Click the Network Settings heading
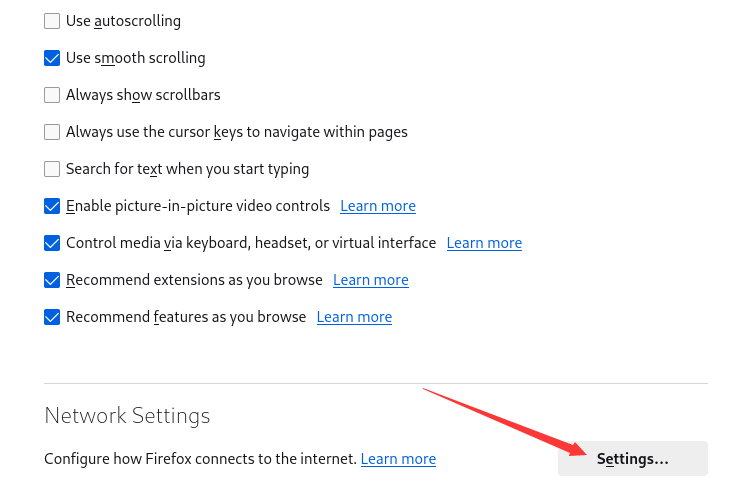Image resolution: width=750 pixels, height=490 pixels. pyautogui.click(x=127, y=415)
